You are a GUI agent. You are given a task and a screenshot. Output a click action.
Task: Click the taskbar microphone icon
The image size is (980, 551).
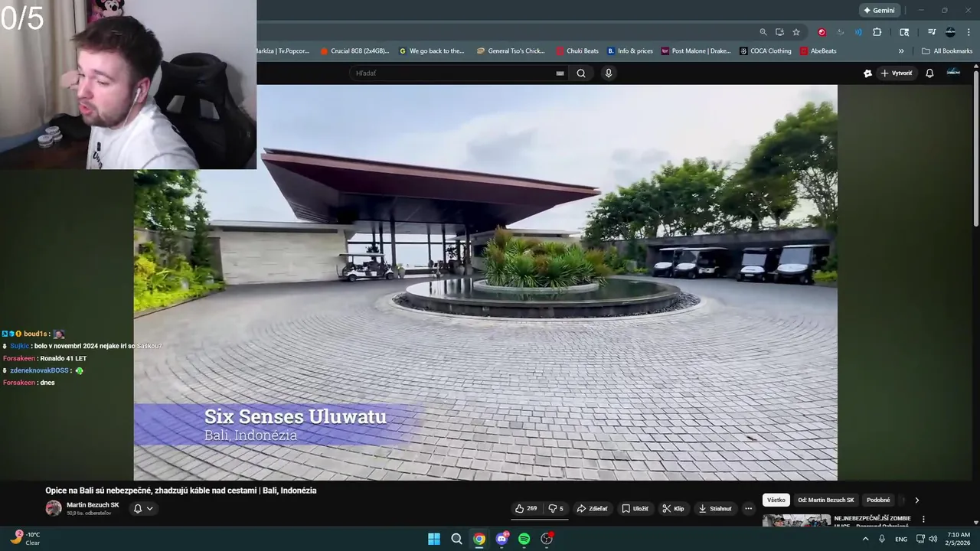[x=882, y=539]
